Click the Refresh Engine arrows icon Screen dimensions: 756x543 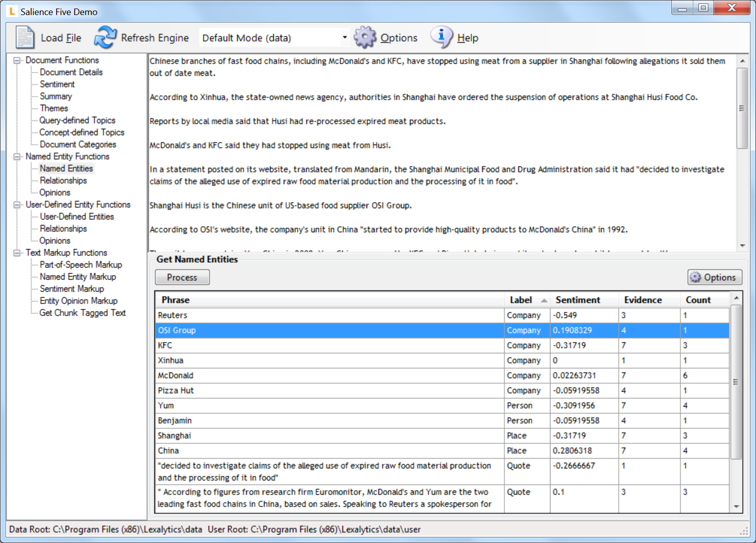click(x=105, y=38)
